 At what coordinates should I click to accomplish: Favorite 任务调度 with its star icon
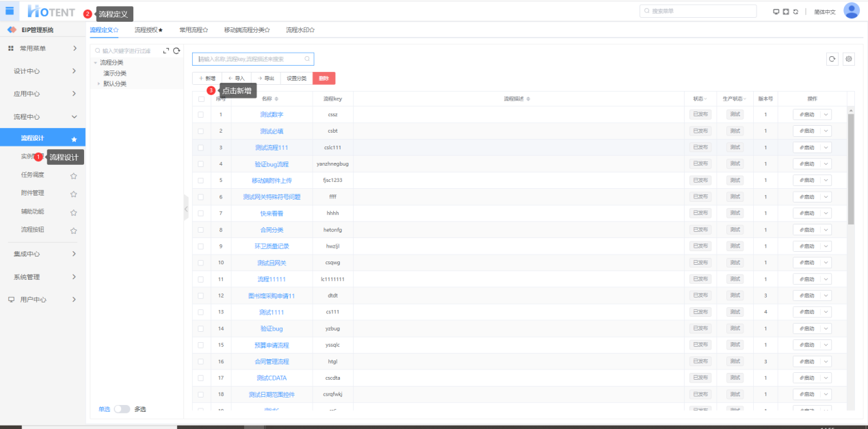point(74,176)
